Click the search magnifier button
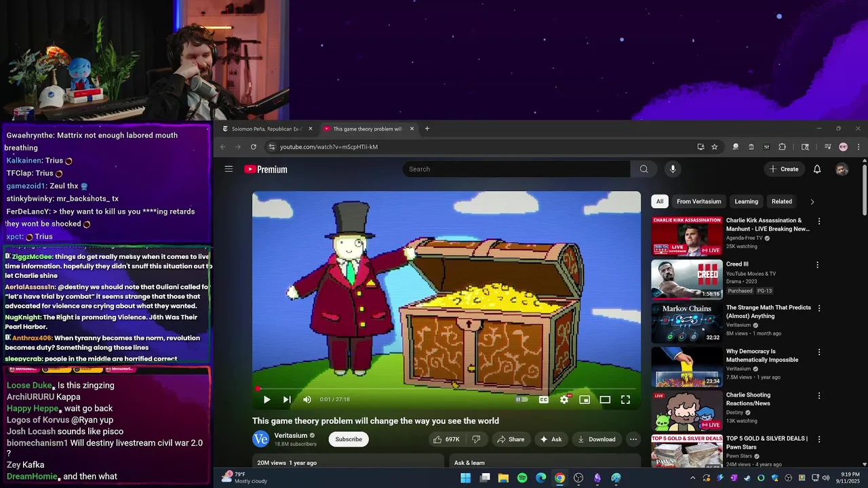Image resolution: width=868 pixels, height=488 pixels. click(644, 169)
